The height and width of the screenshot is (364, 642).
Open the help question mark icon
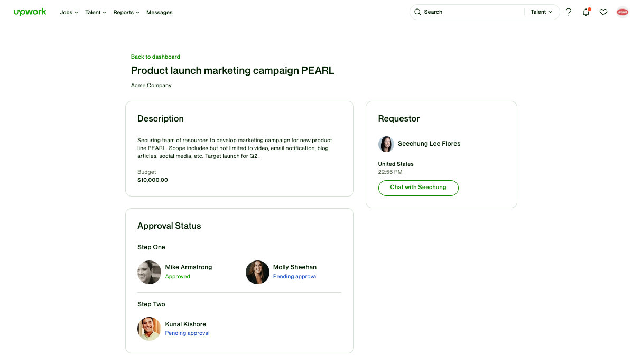tap(569, 12)
